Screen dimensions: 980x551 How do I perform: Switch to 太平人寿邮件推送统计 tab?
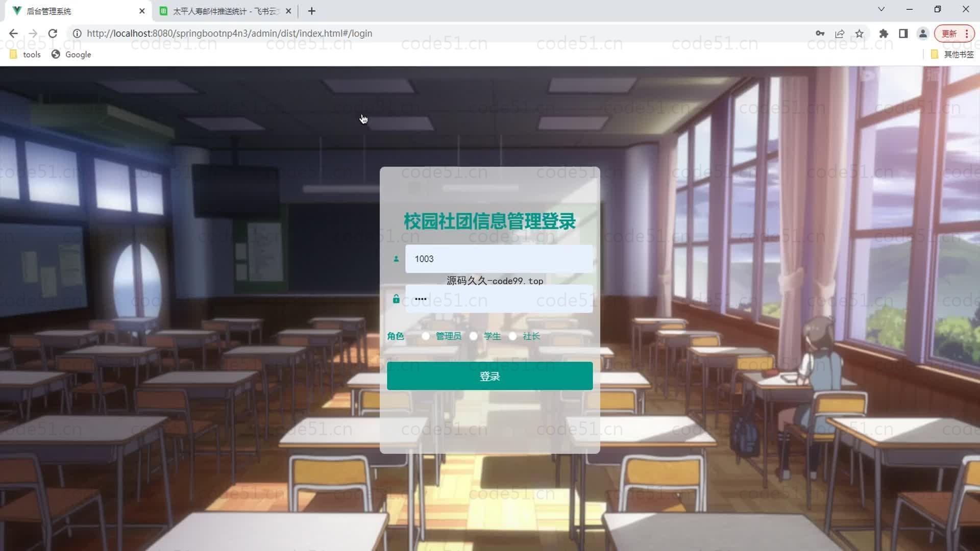(x=226, y=11)
